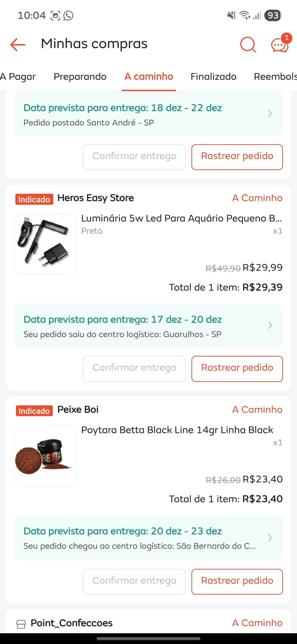Tap the WhatsApp status bar icon
The image size is (297, 644).
[68, 15]
